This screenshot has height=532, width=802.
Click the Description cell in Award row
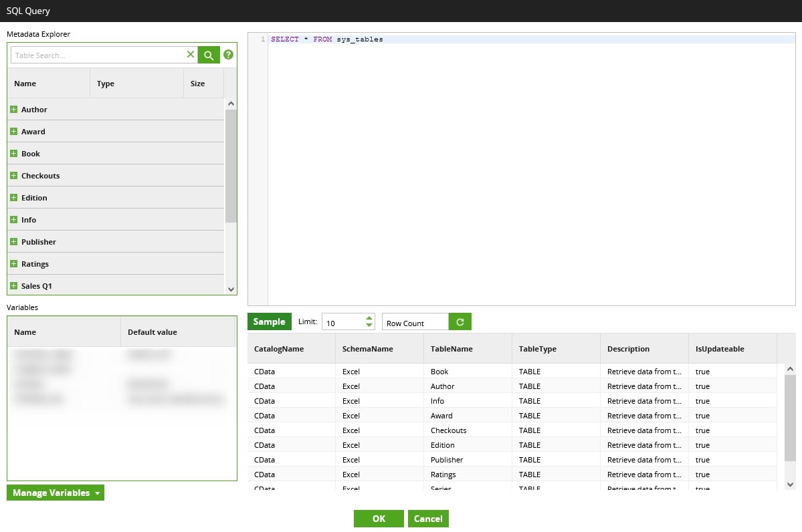[x=644, y=416]
